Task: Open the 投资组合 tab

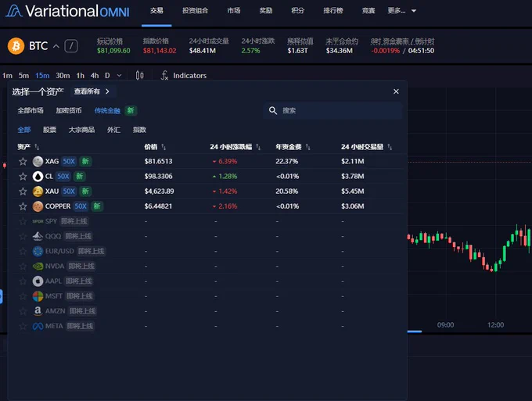Action: click(x=195, y=11)
